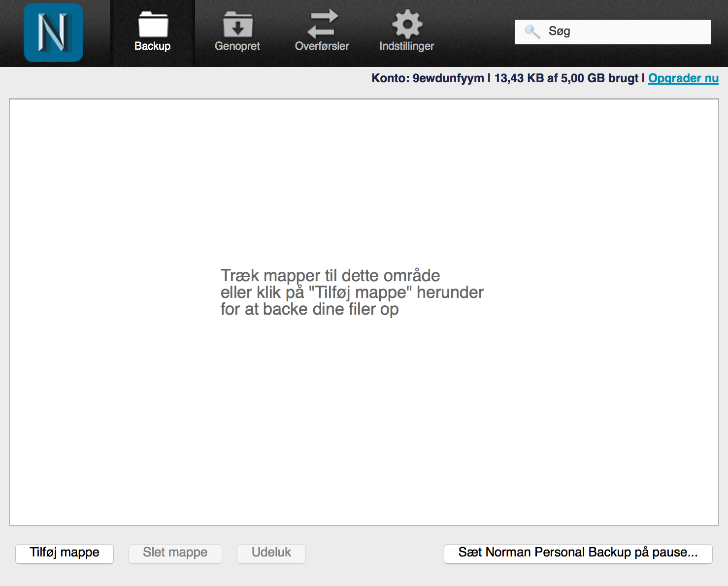Image resolution: width=728 pixels, height=586 pixels.
Task: Follow the Opgrader nu link
Action: point(683,78)
